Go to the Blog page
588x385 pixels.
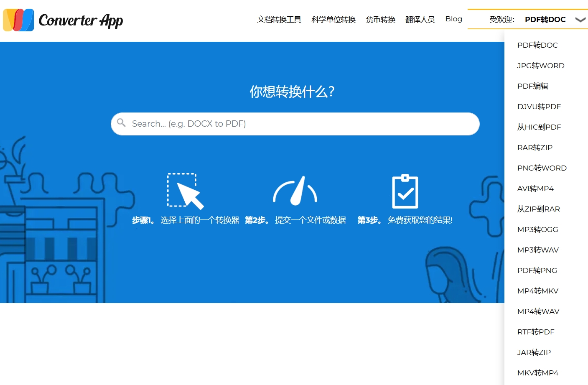454,19
